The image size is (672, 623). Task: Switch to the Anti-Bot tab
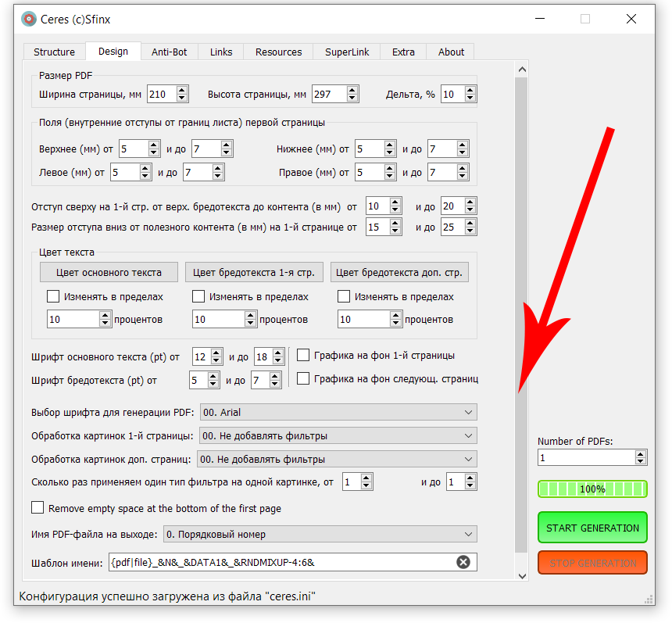pyautogui.click(x=169, y=52)
